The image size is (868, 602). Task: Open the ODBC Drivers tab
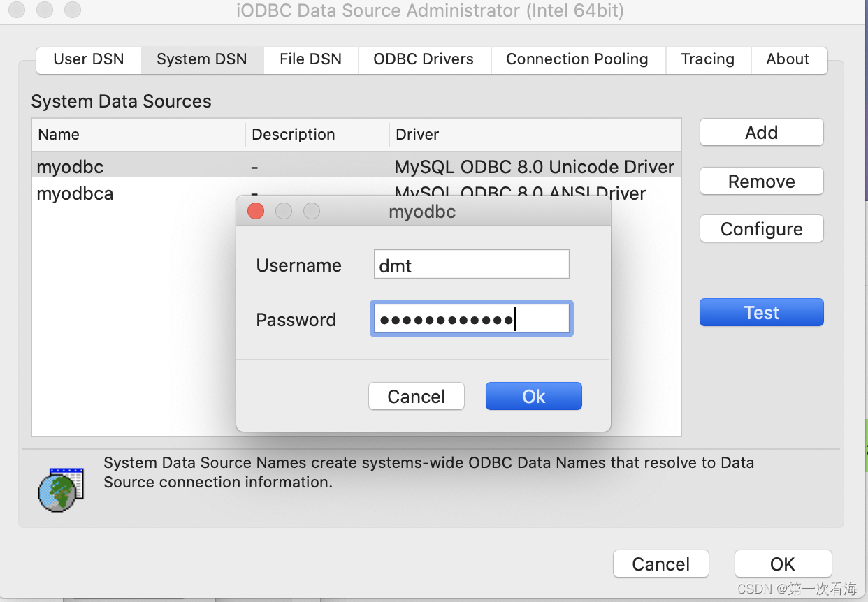coord(424,60)
